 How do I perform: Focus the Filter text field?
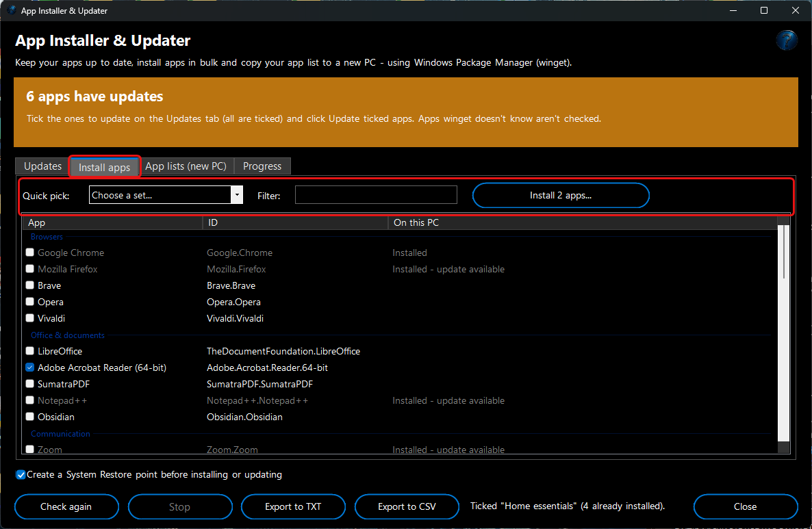(376, 194)
